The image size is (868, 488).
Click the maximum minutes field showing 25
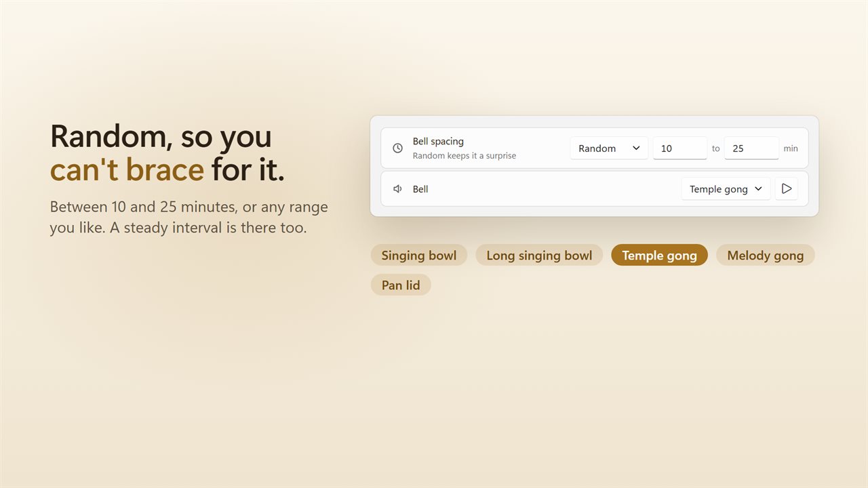[751, 148]
